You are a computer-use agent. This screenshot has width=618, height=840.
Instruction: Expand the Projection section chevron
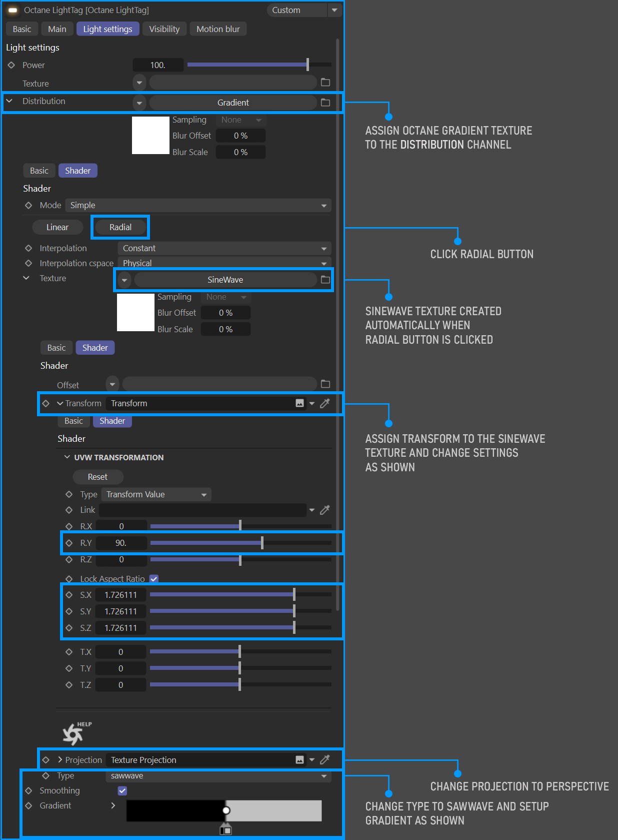click(x=60, y=760)
